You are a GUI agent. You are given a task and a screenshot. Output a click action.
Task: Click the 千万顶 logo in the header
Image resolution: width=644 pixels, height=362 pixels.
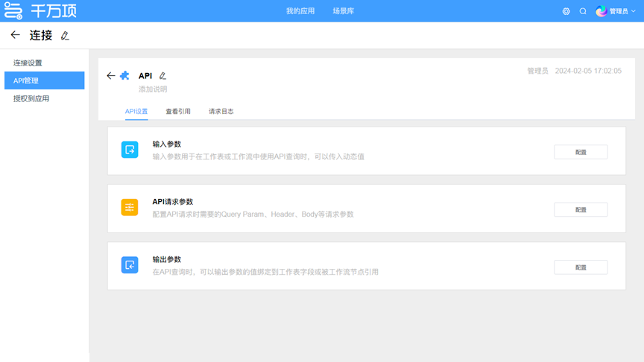point(40,11)
